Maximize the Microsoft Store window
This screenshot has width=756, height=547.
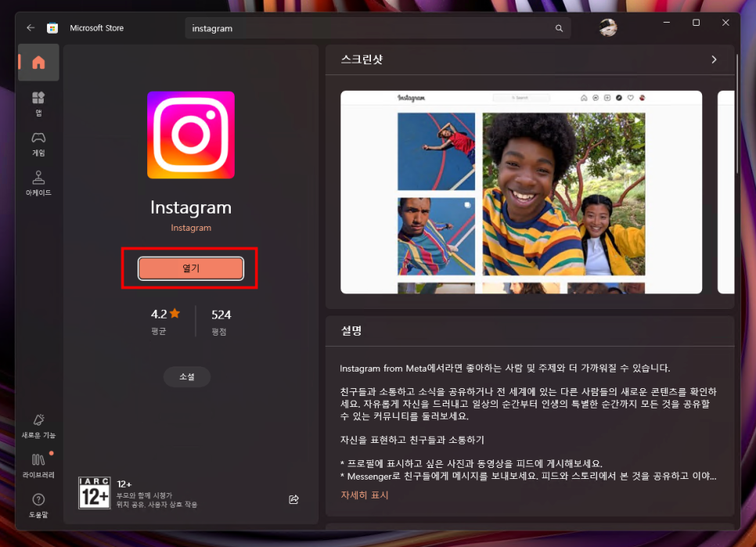696,23
